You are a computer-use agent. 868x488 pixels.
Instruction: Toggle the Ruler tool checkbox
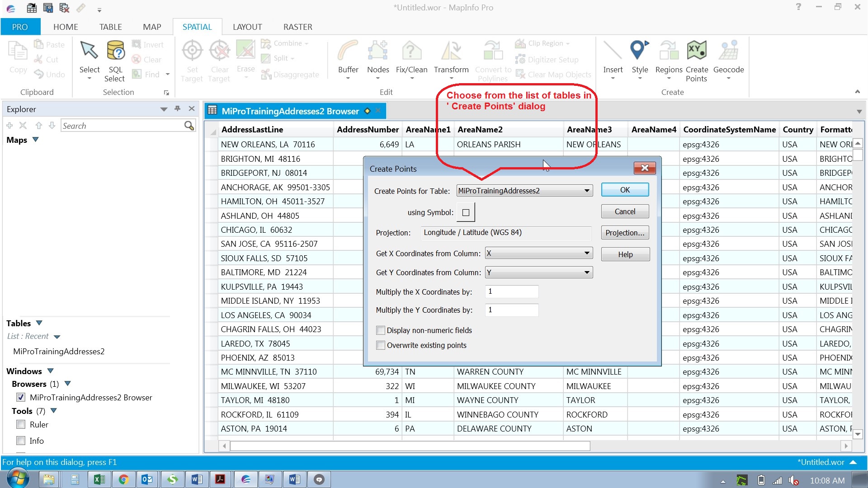[21, 424]
